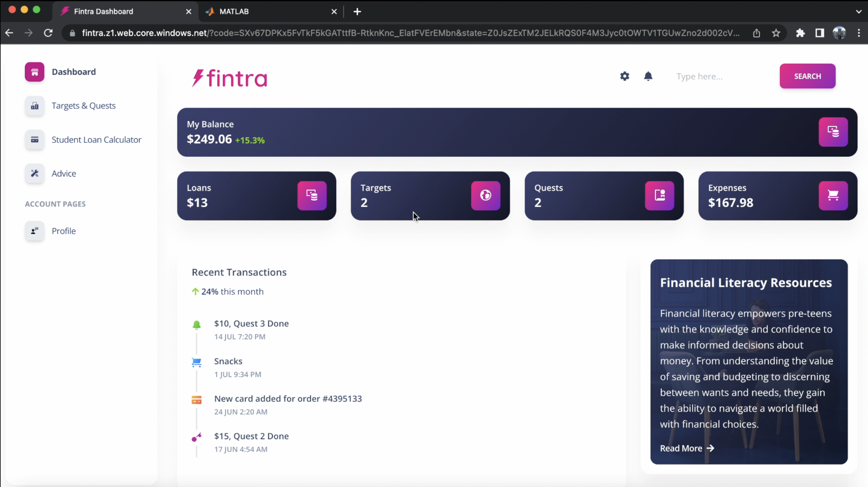The width and height of the screenshot is (868, 487).
Task: Click the notifications bell icon
Action: tap(648, 76)
